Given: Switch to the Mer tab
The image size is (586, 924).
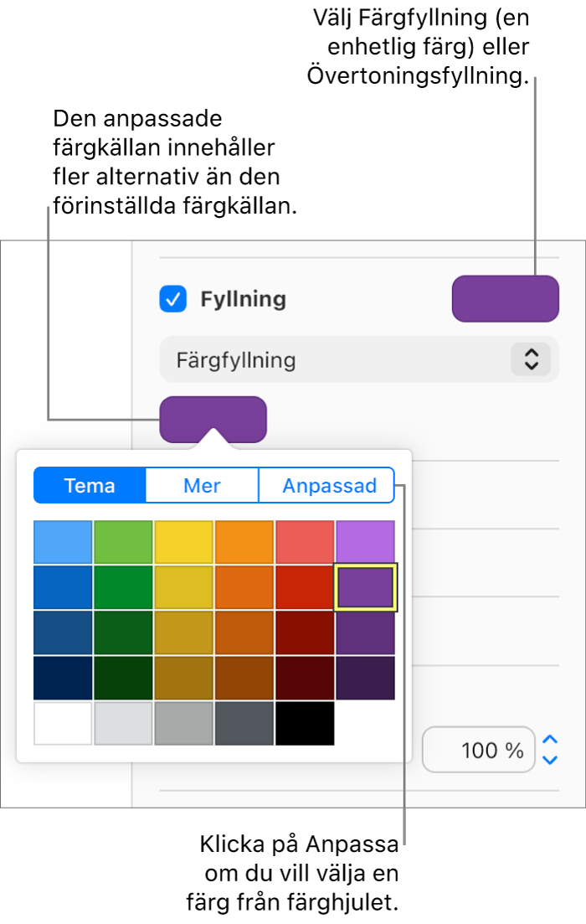Looking at the screenshot, I should [202, 486].
